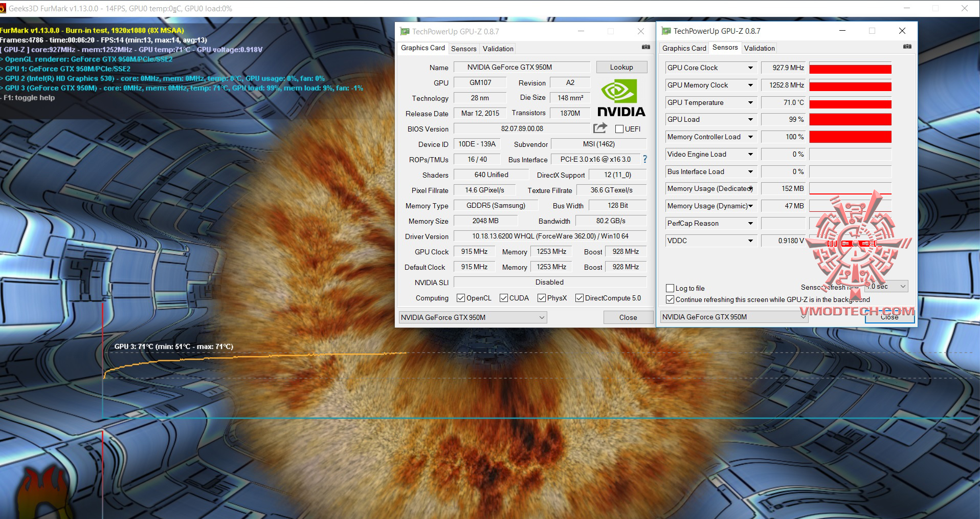Click the Bandwidth value 80.2 GB/s

click(611, 221)
